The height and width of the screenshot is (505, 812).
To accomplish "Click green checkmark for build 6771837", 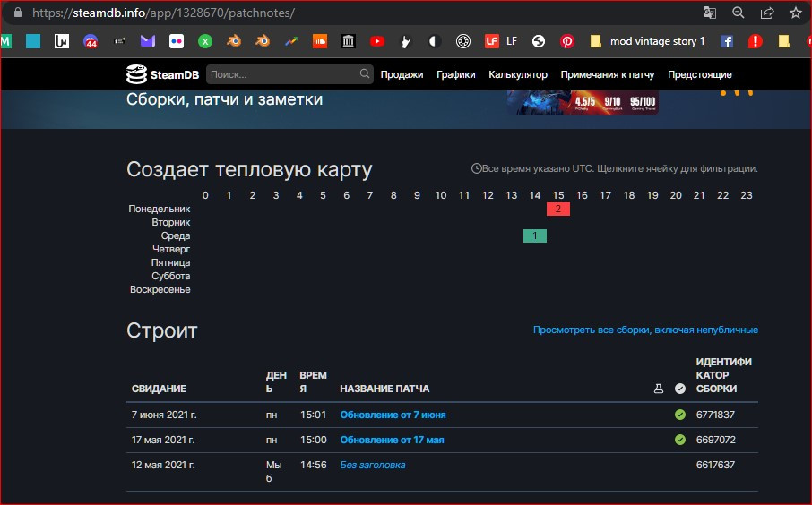I will 680,415.
